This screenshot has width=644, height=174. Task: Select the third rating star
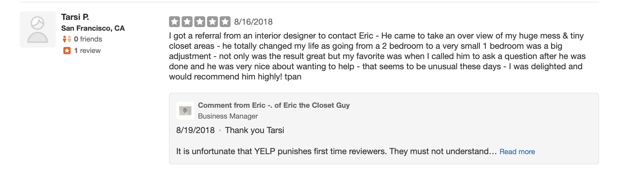pos(200,22)
